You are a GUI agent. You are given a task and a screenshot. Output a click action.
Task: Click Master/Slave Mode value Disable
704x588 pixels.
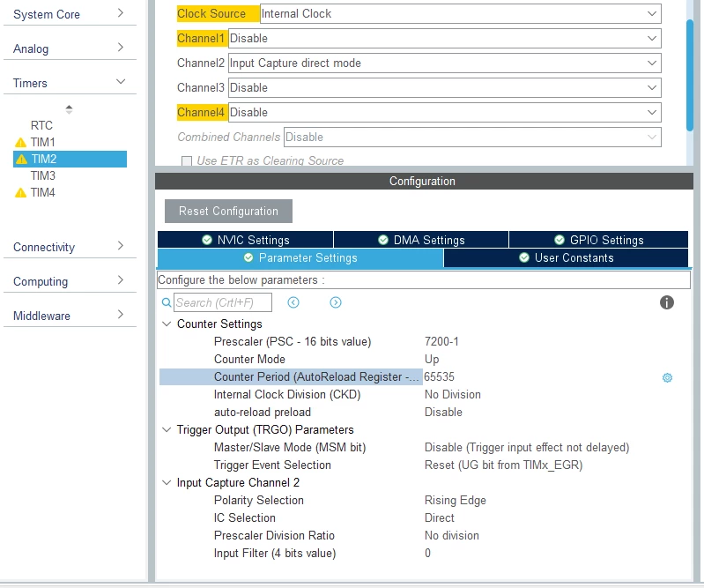[x=527, y=448]
